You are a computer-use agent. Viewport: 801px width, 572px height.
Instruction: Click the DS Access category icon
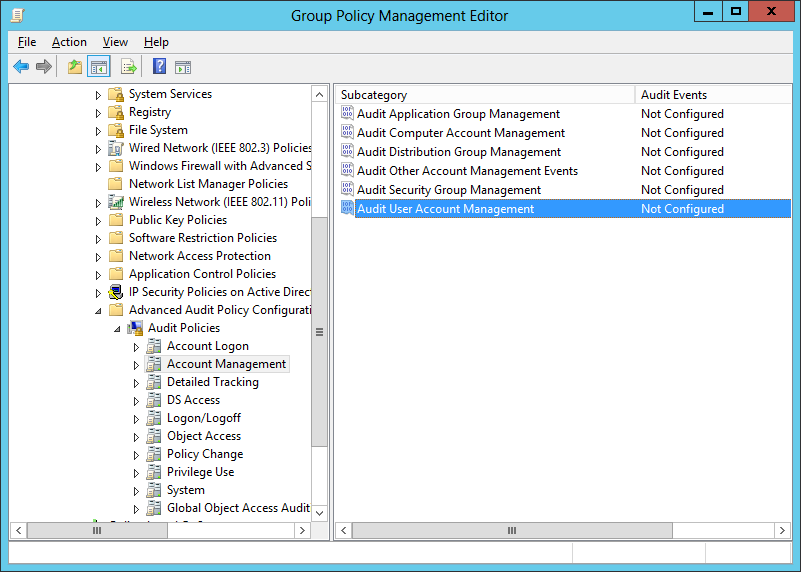click(154, 400)
